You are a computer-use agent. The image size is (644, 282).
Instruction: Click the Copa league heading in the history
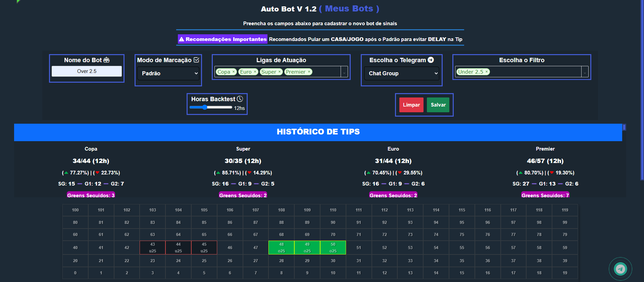coord(91,149)
